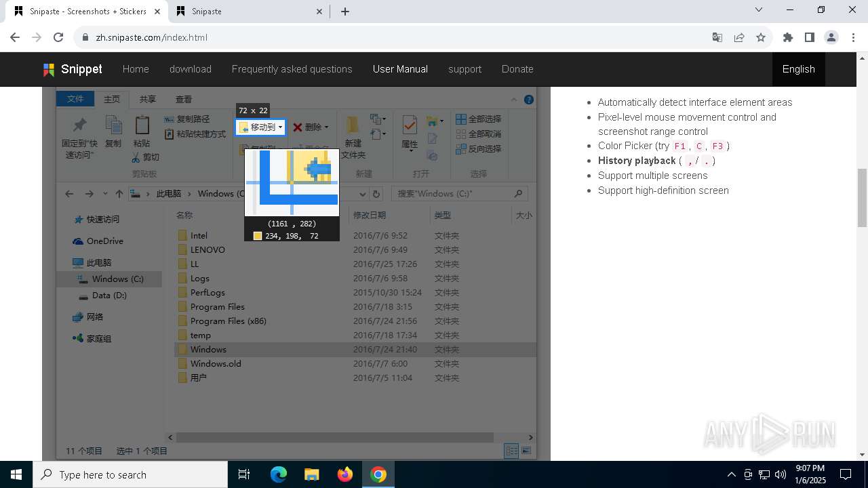Expand the tab search dropdown
This screenshot has width=868, height=488.
(x=759, y=10)
